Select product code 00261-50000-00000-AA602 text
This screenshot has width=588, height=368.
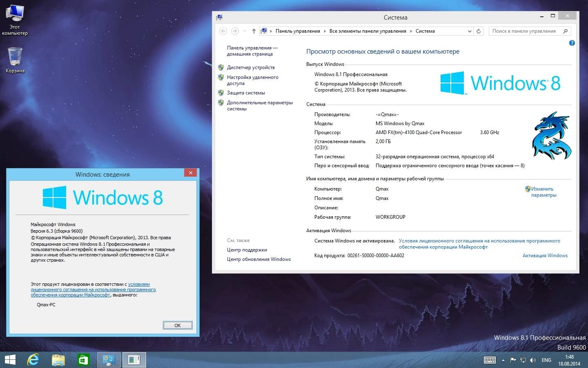(376, 256)
